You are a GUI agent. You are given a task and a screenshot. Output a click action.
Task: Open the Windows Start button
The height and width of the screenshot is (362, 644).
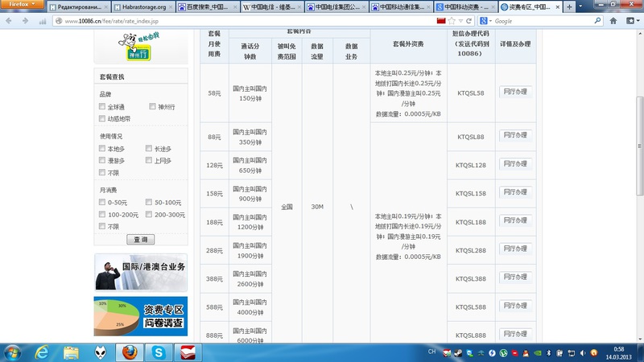point(12,352)
